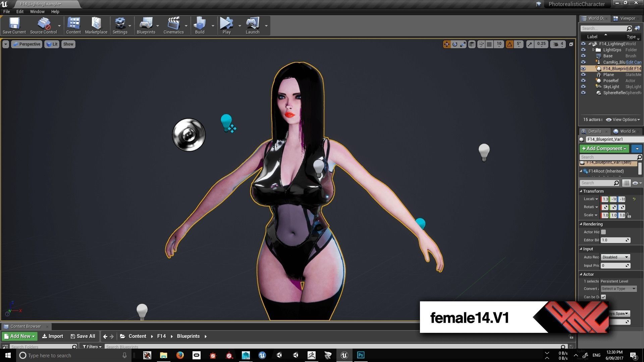This screenshot has width=644, height=362.
Task: Click the World Outliner search field
Action: coord(606,28)
